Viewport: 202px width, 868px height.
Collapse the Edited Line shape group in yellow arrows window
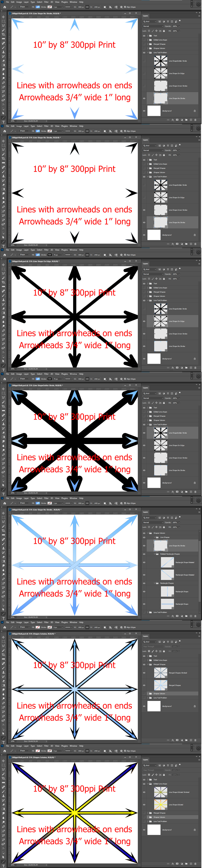coord(147,784)
